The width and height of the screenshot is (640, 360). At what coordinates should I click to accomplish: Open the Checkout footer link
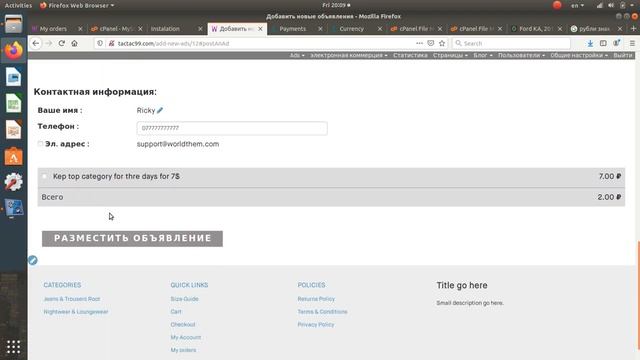(183, 324)
